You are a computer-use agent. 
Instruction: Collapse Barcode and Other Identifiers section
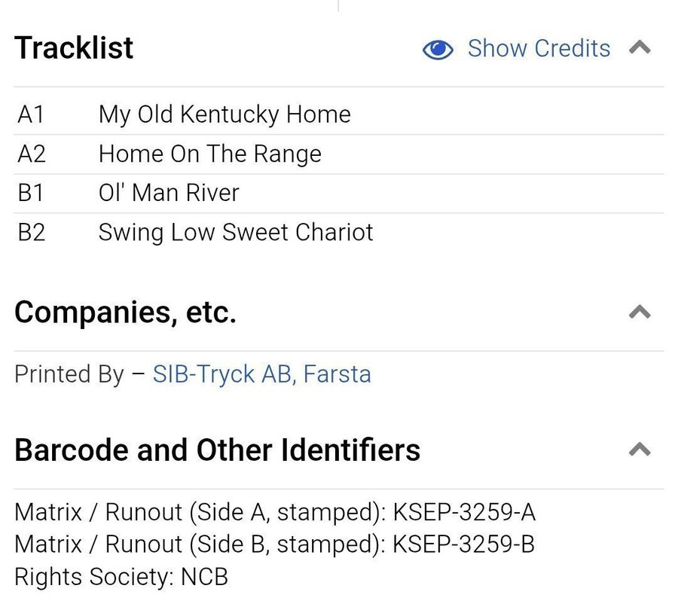pyautogui.click(x=640, y=450)
